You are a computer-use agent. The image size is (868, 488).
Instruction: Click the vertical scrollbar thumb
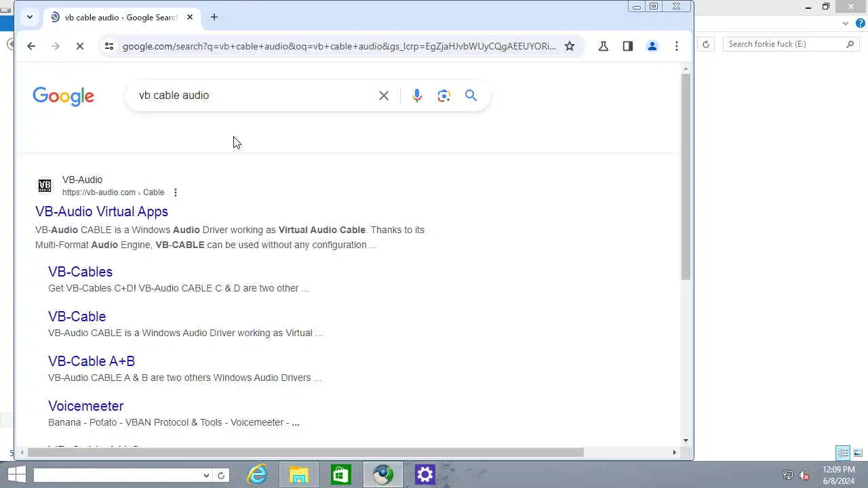[686, 176]
